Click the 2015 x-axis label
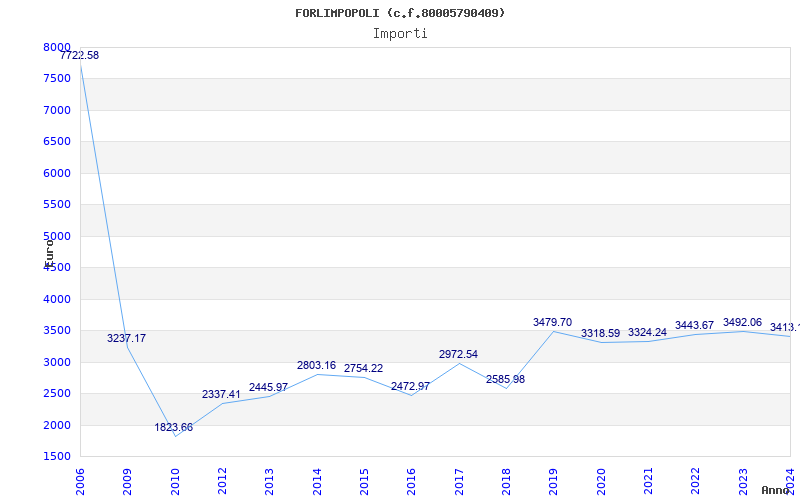This screenshot has height=500, width=800. point(364,482)
